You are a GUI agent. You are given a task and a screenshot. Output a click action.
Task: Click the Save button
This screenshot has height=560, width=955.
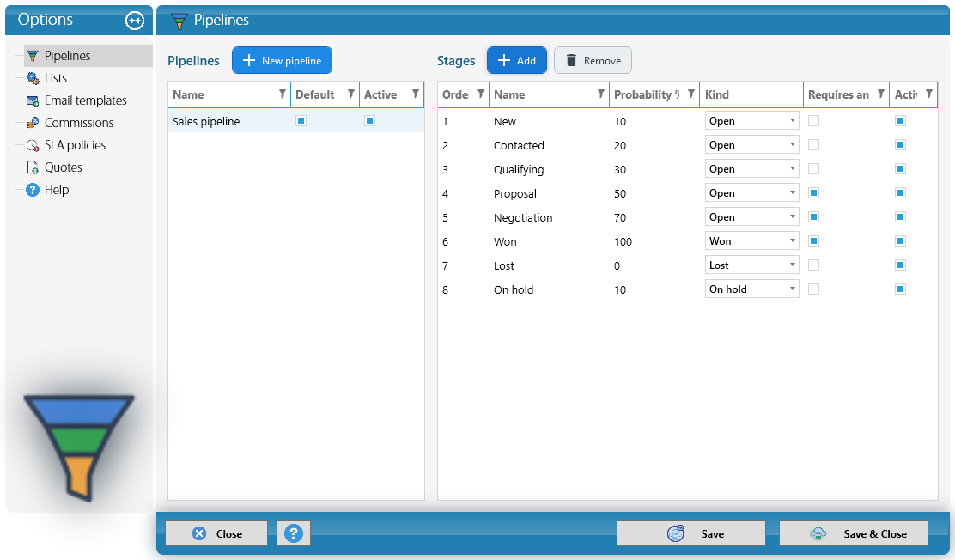(691, 533)
